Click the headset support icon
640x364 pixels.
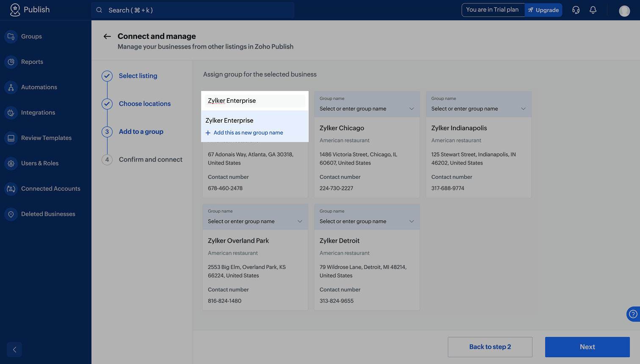coord(576,10)
